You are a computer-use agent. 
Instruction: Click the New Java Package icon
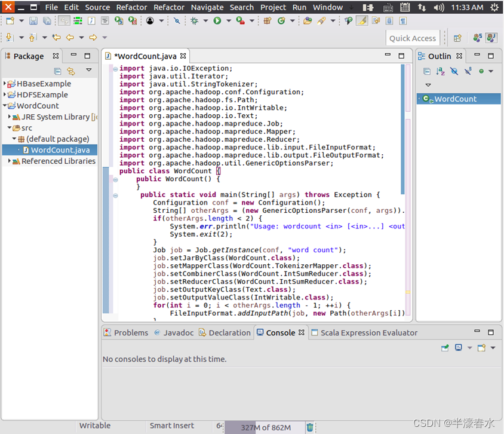(268, 21)
